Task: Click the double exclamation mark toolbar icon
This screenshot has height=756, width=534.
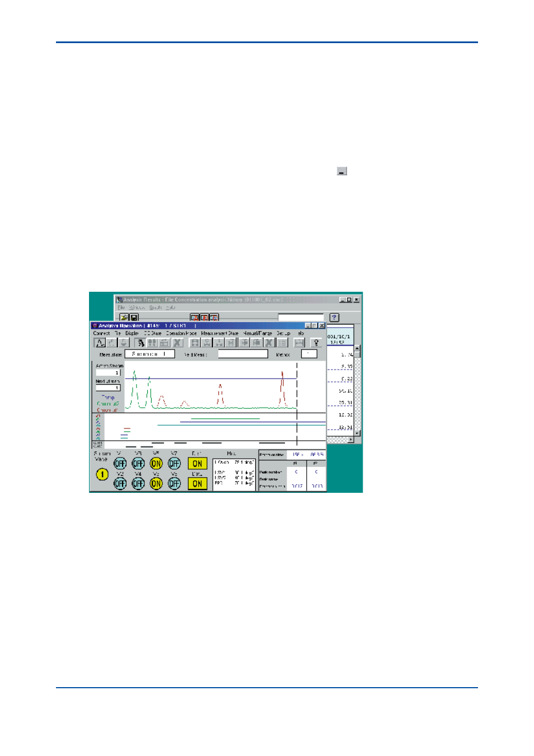Action: coord(152,343)
